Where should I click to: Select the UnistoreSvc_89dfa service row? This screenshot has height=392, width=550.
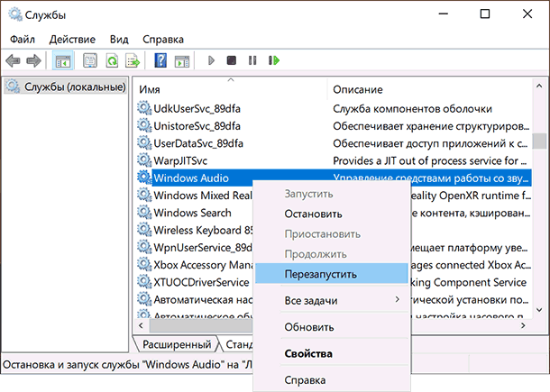(334, 126)
